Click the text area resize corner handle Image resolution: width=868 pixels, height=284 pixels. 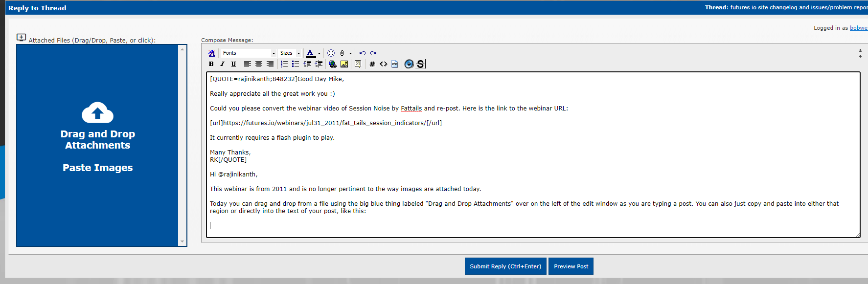pos(857,235)
